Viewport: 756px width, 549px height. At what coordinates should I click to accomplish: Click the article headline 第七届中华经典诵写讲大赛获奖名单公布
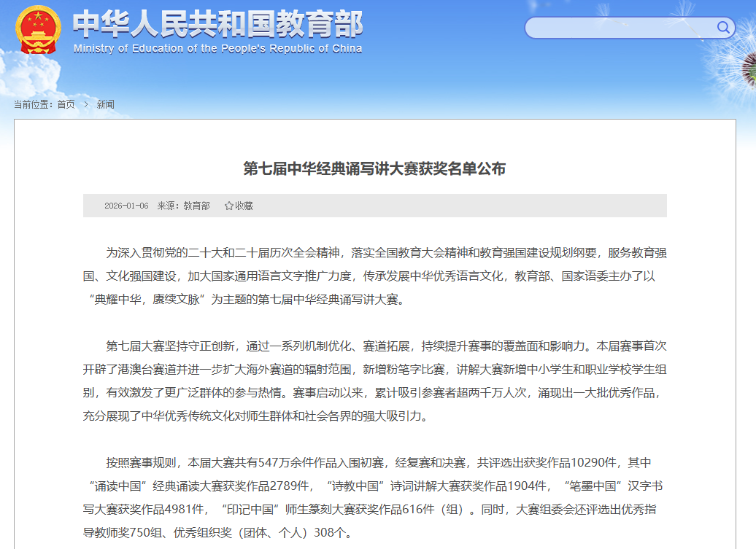[374, 169]
